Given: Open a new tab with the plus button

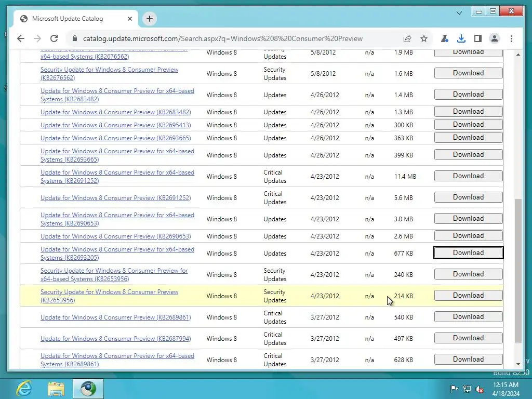Looking at the screenshot, I should [150, 19].
